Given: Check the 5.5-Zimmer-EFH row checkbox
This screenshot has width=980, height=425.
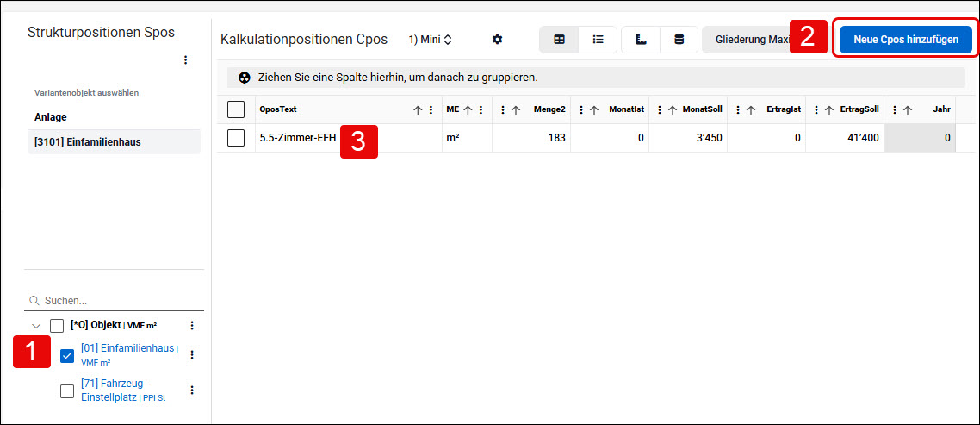Looking at the screenshot, I should point(236,138).
